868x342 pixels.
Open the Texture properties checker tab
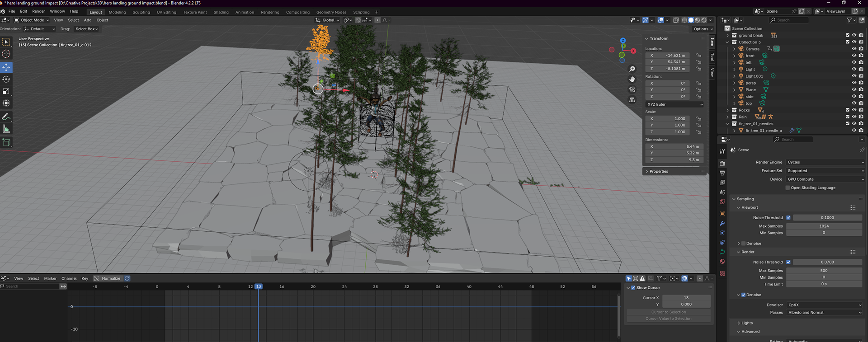pos(722,274)
